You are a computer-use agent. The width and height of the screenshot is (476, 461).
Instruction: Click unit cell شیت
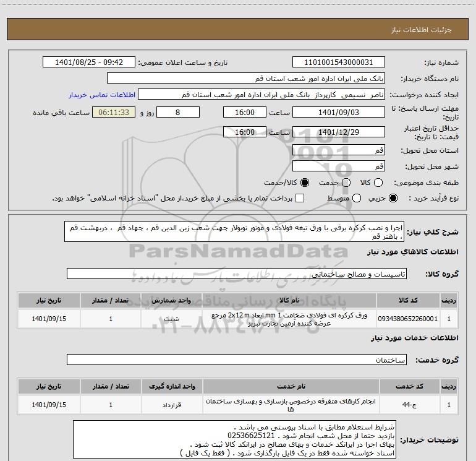(x=171, y=319)
